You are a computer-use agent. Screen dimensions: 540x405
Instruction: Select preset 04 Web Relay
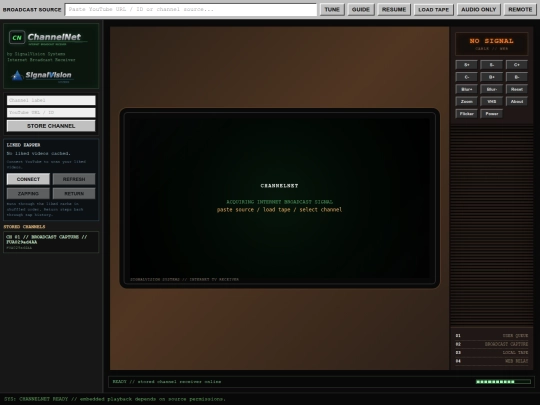point(491,361)
